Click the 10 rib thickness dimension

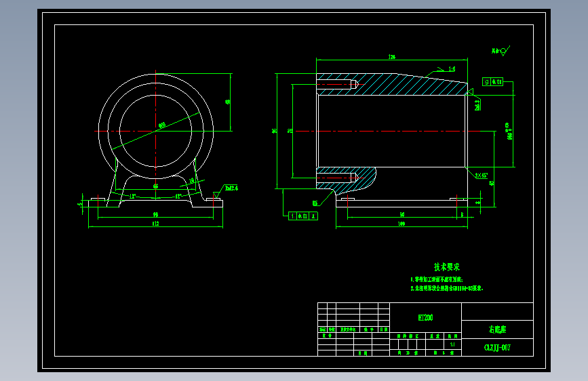[x=192, y=181]
